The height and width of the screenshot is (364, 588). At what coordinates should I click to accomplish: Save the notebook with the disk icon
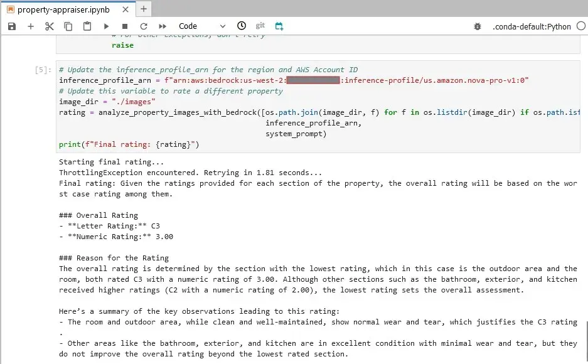[x=12, y=26]
